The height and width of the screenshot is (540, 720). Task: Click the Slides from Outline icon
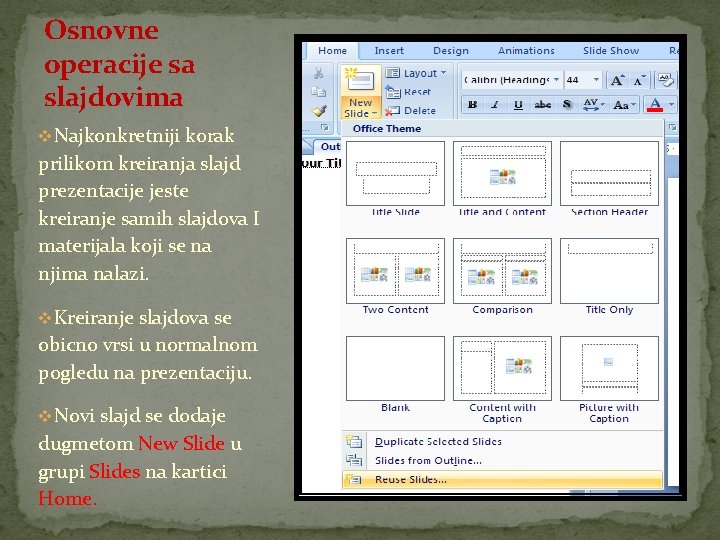pos(354,460)
